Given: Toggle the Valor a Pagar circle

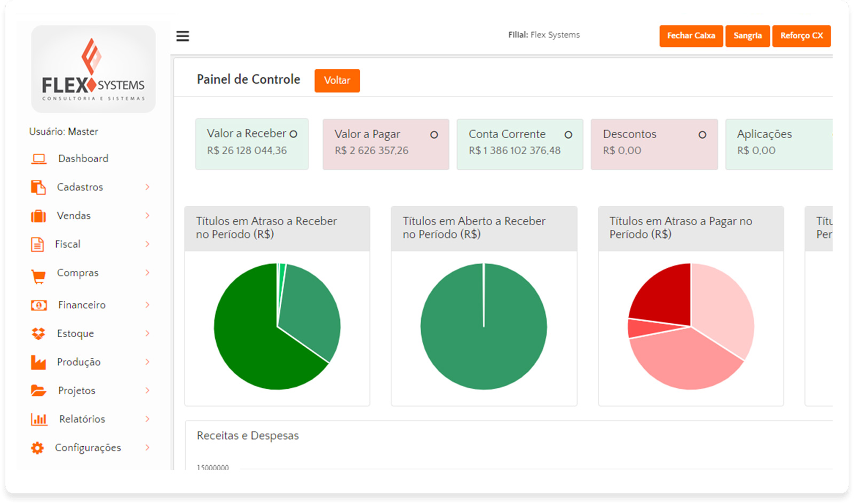Looking at the screenshot, I should click(434, 135).
